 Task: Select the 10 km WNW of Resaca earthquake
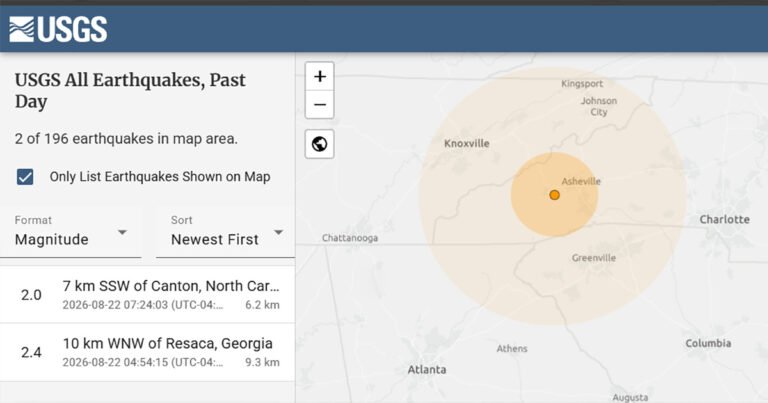147,352
